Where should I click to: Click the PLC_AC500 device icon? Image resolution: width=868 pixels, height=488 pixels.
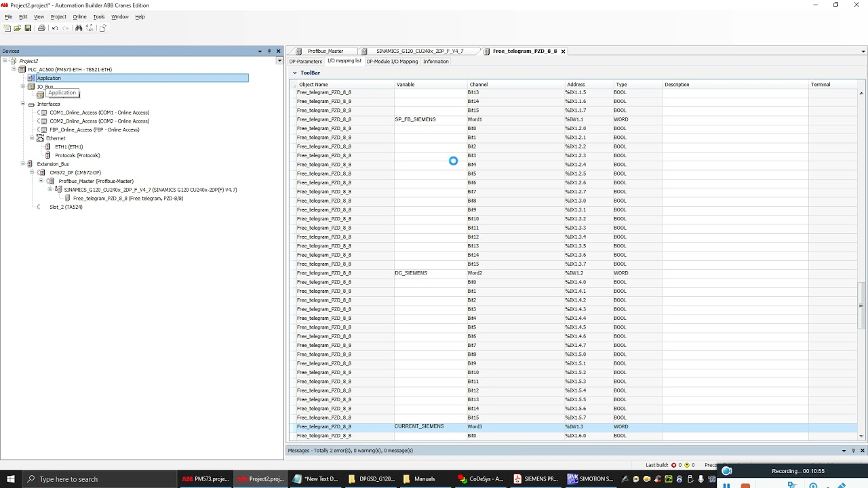coord(22,69)
